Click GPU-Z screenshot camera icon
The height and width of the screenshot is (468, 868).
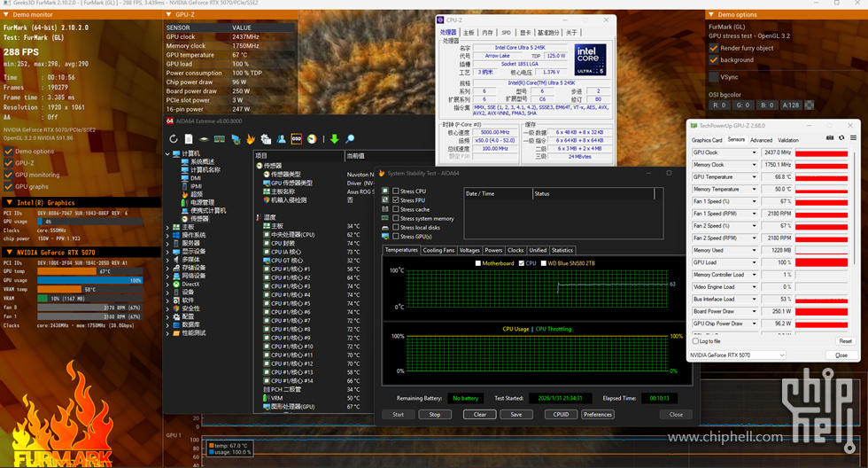click(x=830, y=138)
